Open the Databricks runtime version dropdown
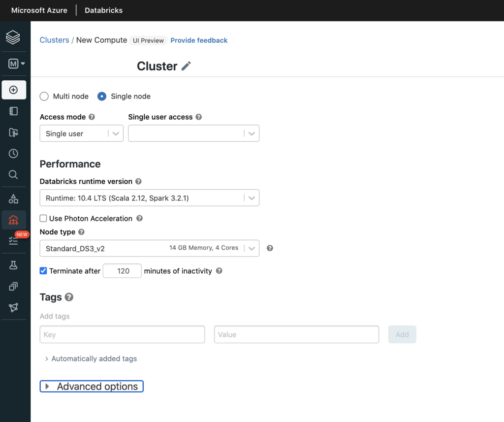Viewport: 504px width, 422px height. [149, 198]
